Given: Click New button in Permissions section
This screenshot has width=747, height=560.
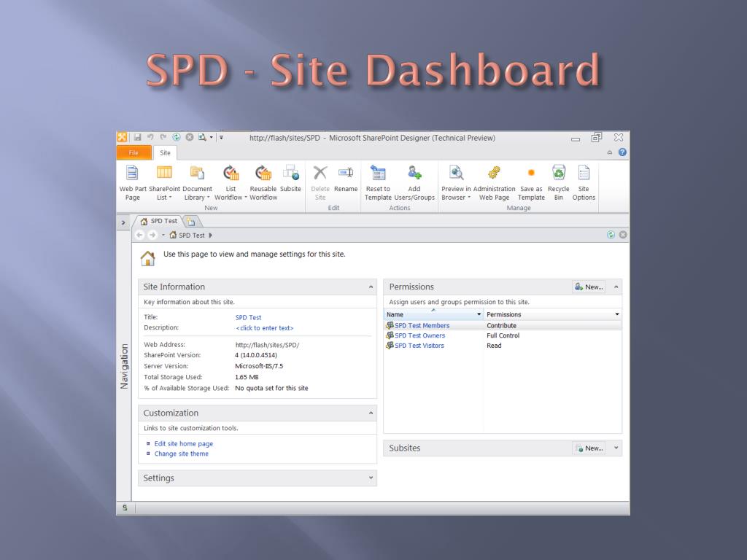Looking at the screenshot, I should pyautogui.click(x=589, y=287).
